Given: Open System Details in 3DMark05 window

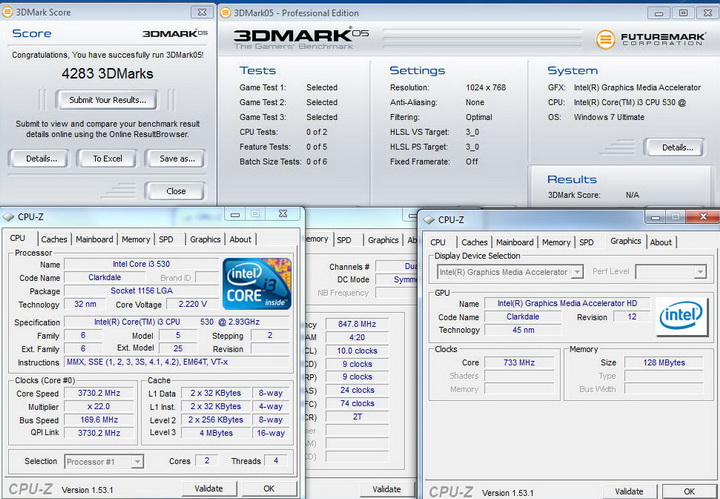Looking at the screenshot, I should click(x=676, y=147).
